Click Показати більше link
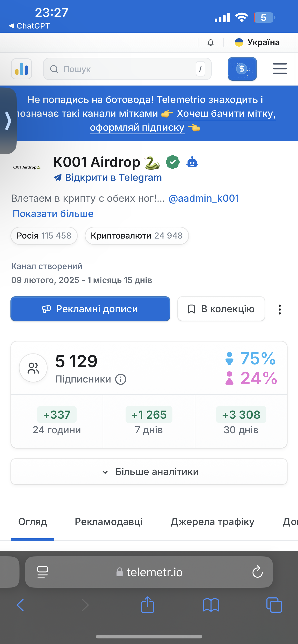Image resolution: width=298 pixels, height=644 pixels. click(x=53, y=214)
